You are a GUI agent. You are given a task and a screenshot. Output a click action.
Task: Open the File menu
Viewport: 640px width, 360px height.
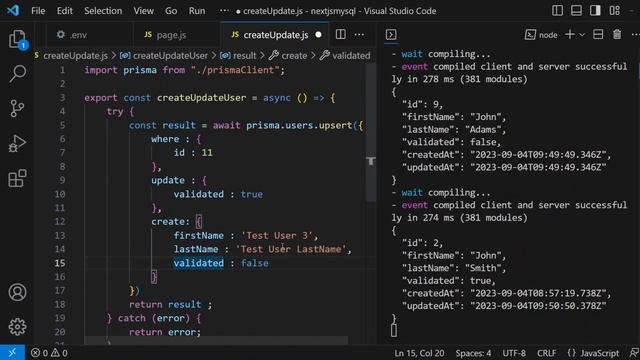point(38,11)
